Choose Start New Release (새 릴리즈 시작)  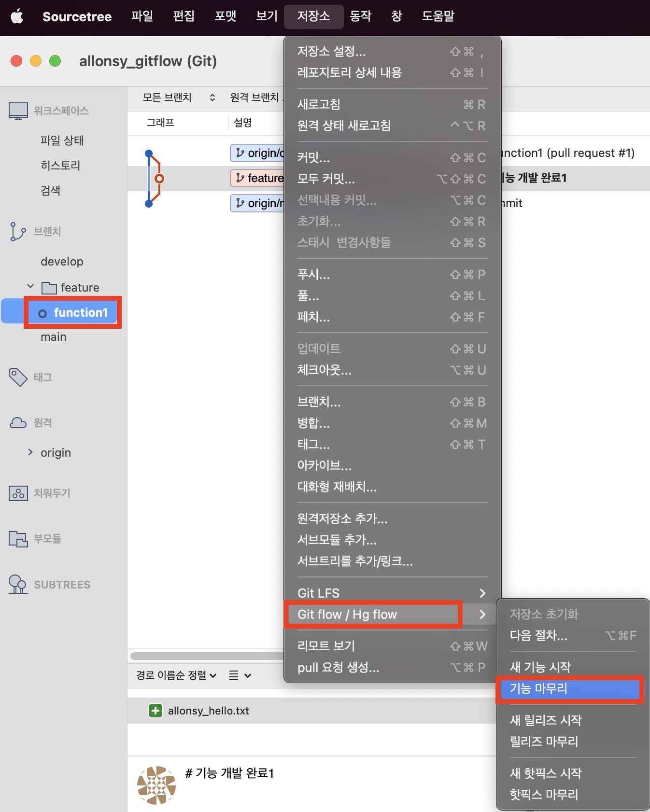(x=573, y=720)
